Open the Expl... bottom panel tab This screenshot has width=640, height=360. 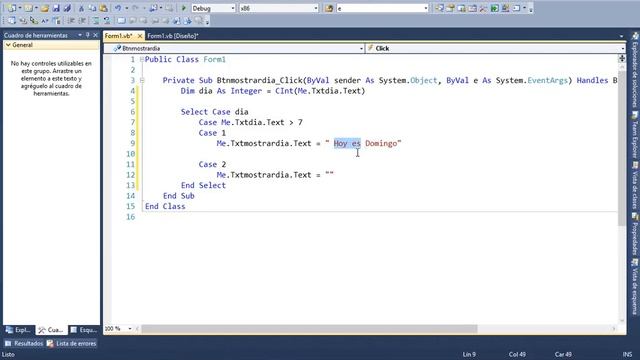click(18, 330)
